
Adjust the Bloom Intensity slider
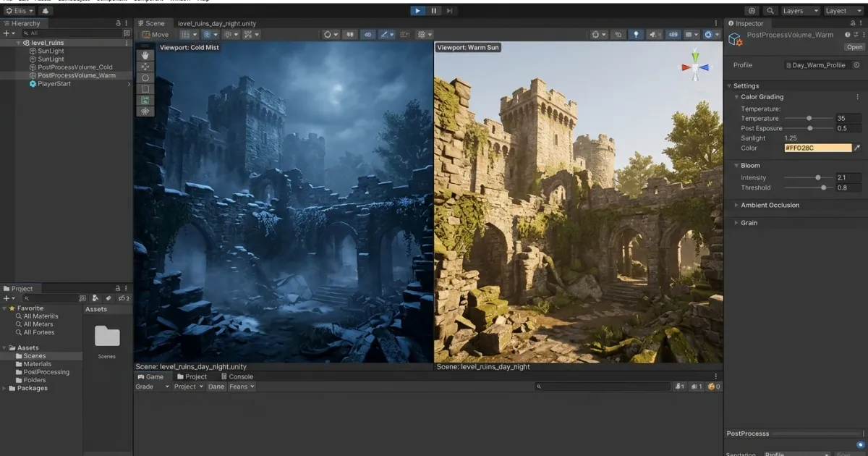pos(809,177)
